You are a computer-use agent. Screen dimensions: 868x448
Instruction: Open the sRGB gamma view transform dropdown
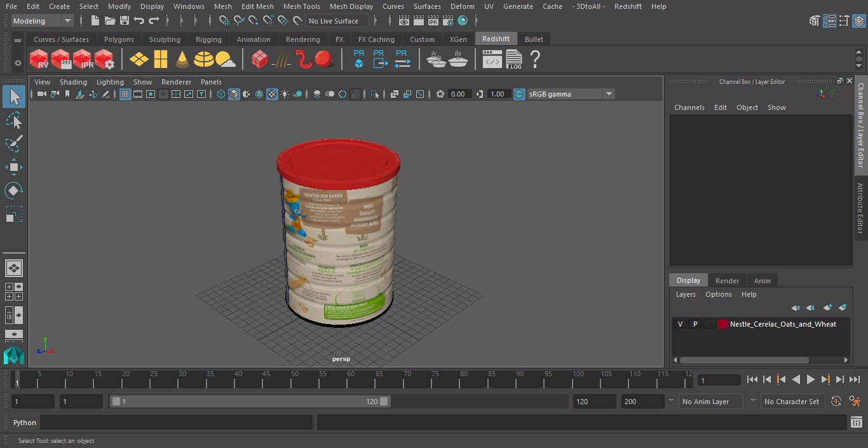[570, 94]
